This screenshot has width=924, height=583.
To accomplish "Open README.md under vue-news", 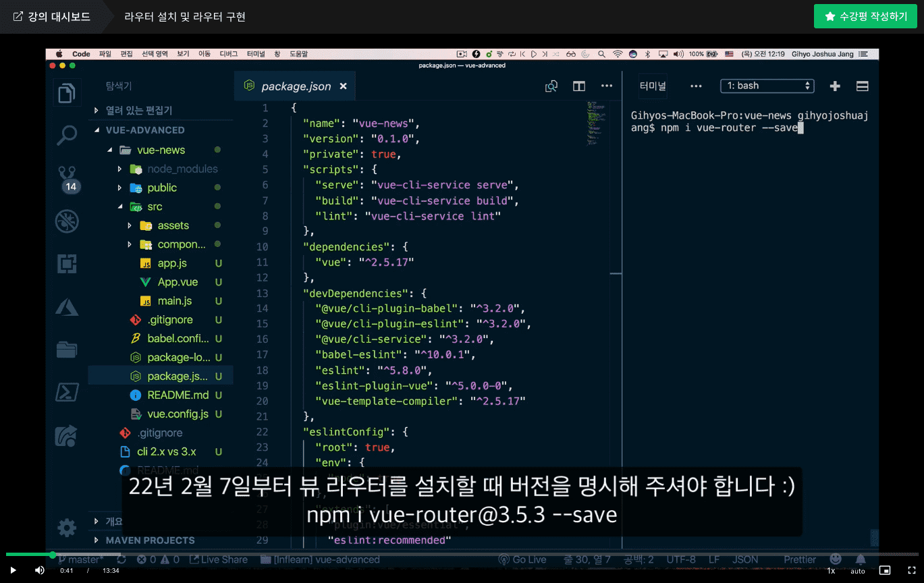I will pyautogui.click(x=178, y=395).
